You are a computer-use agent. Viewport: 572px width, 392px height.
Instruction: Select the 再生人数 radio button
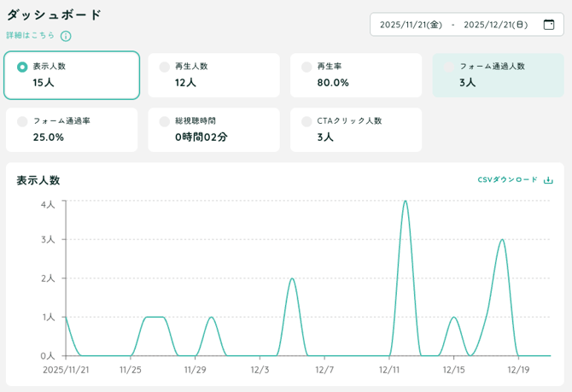coord(165,67)
